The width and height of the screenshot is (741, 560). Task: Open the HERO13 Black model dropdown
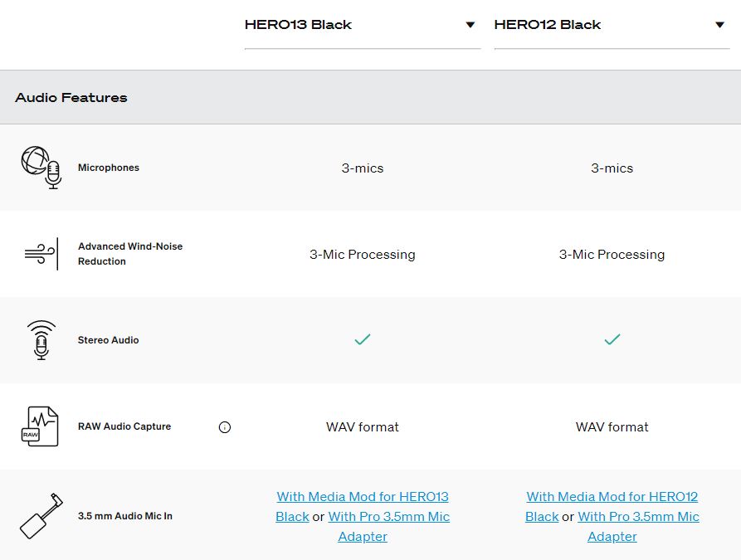pyautogui.click(x=363, y=25)
